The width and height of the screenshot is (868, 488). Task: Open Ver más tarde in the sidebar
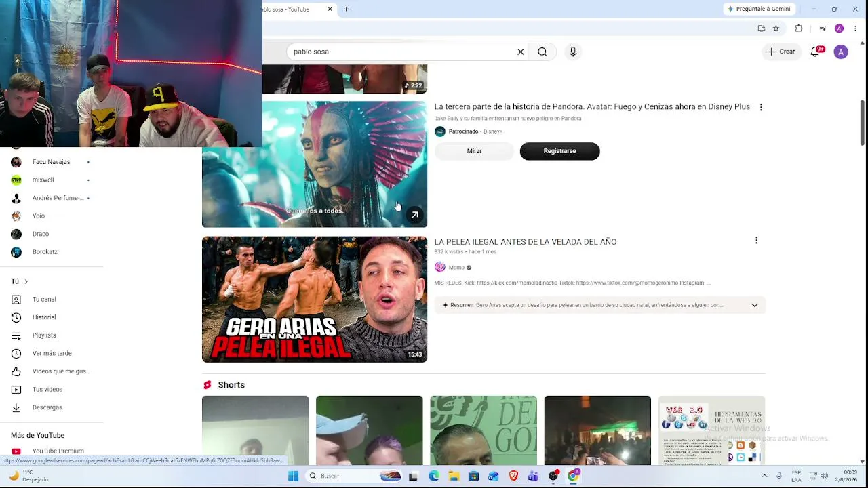pos(51,353)
